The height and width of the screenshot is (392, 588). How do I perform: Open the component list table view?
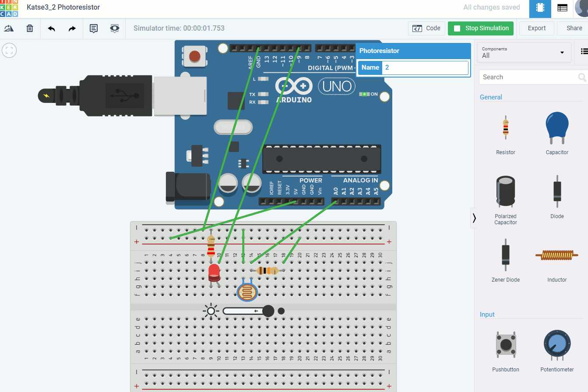pyautogui.click(x=562, y=8)
